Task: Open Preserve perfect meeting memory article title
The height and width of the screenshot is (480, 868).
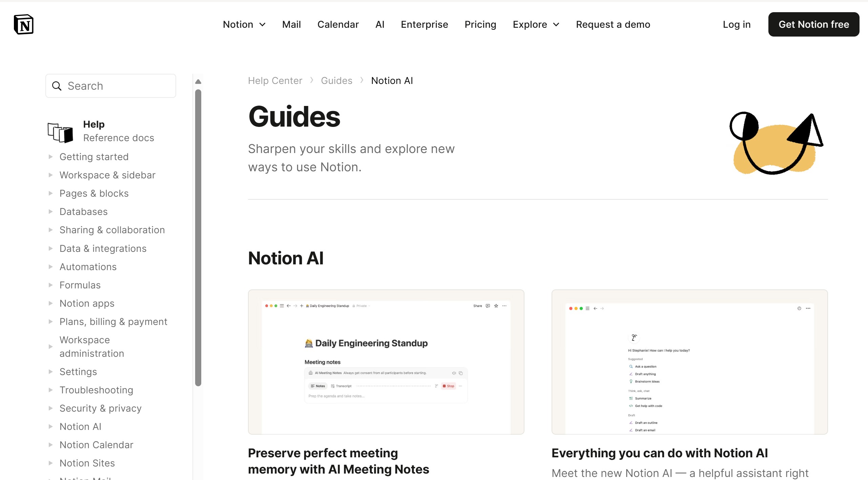Action: pos(338,461)
